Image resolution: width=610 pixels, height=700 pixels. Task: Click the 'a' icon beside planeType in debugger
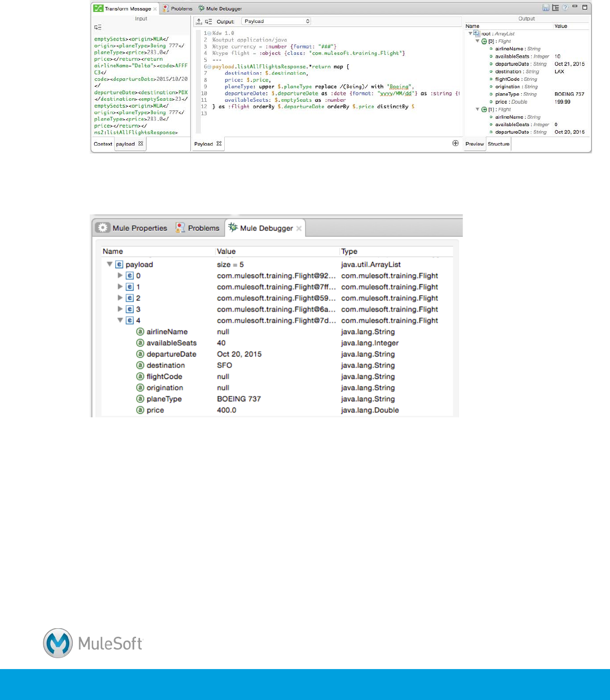pyautogui.click(x=140, y=399)
